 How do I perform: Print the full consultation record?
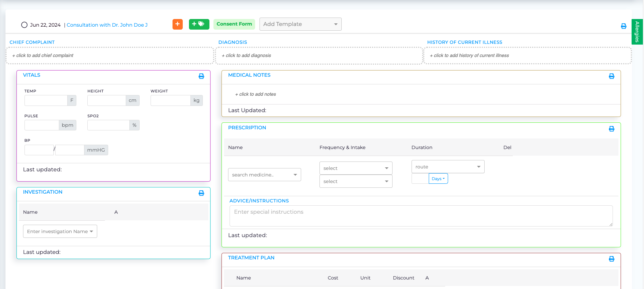(624, 26)
